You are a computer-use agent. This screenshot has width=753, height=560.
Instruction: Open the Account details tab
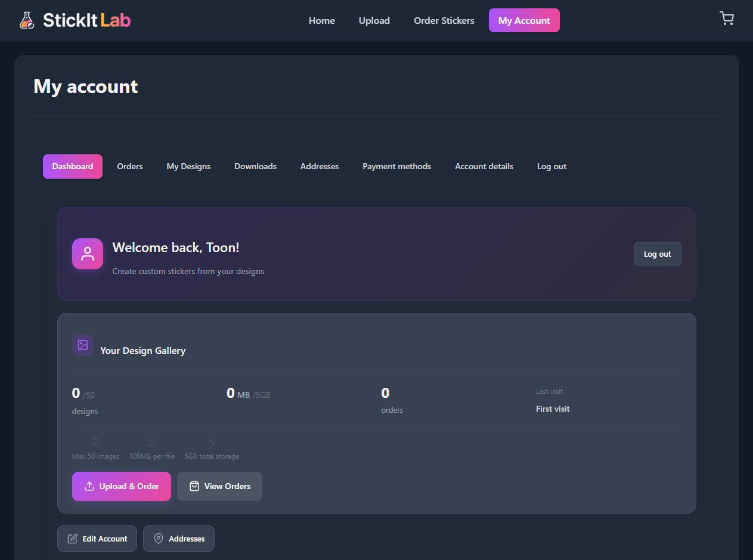click(x=484, y=166)
